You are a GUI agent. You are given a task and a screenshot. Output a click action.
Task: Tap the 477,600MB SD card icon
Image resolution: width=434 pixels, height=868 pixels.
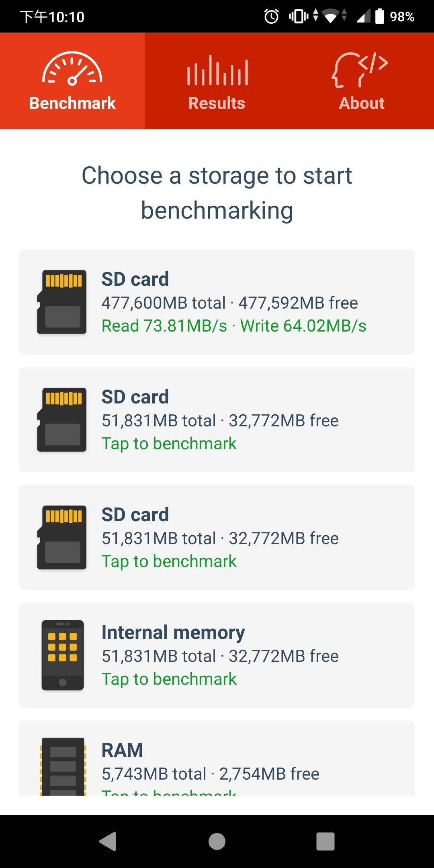pyautogui.click(x=62, y=302)
